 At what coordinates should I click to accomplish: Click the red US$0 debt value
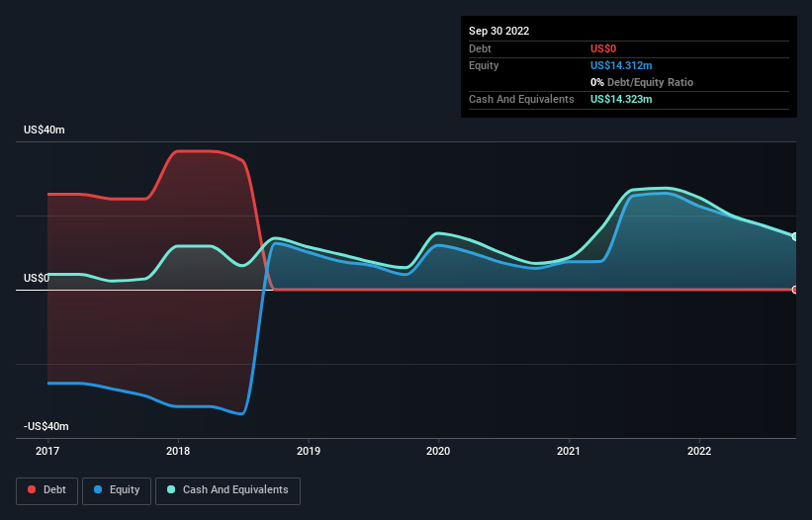tap(603, 48)
